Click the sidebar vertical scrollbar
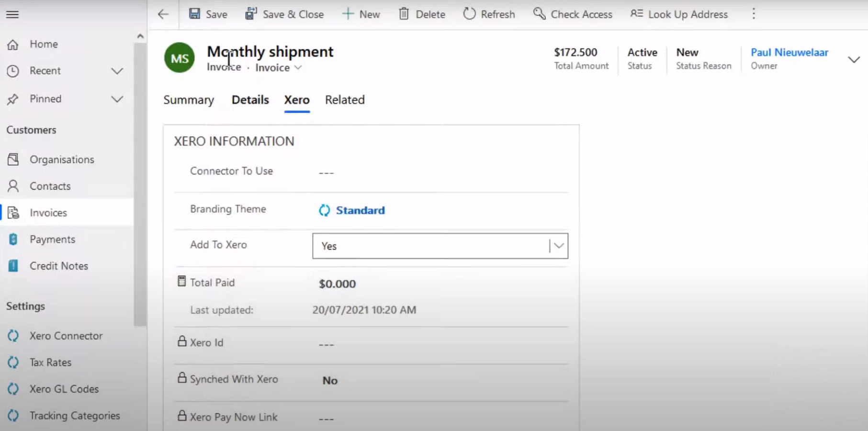868x431 pixels. pos(140,184)
